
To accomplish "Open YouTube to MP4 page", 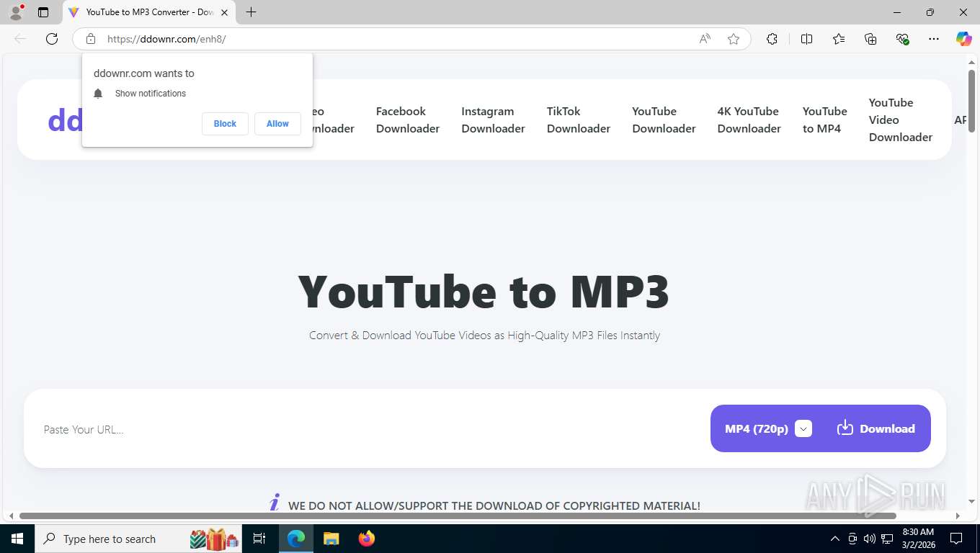I will tap(824, 120).
